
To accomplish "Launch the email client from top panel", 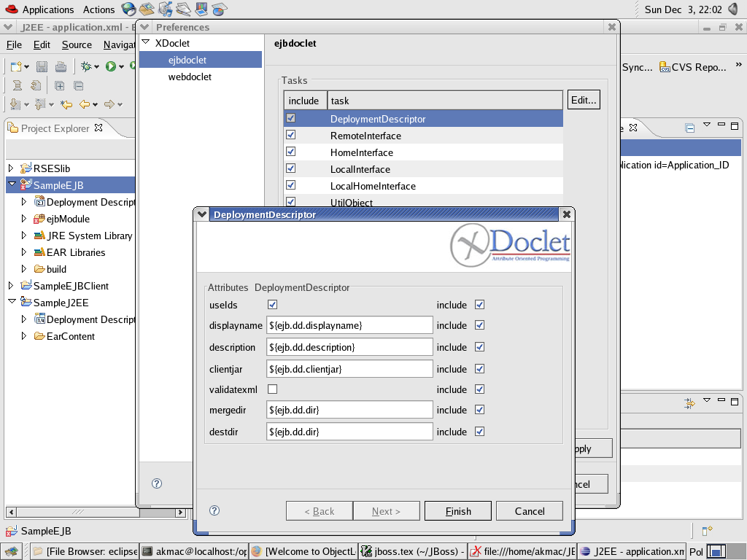I will (147, 9).
